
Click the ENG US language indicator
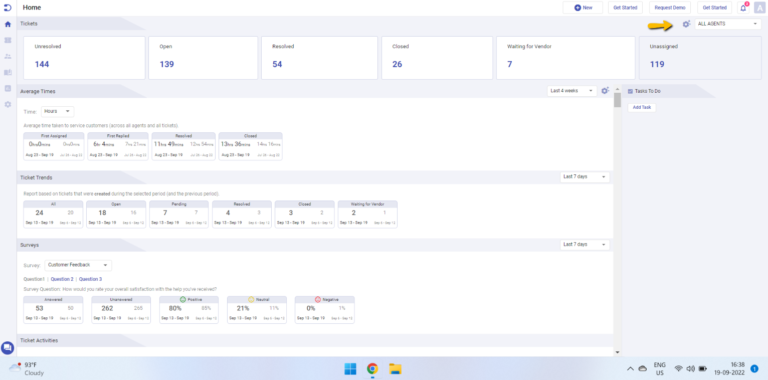pyautogui.click(x=659, y=369)
